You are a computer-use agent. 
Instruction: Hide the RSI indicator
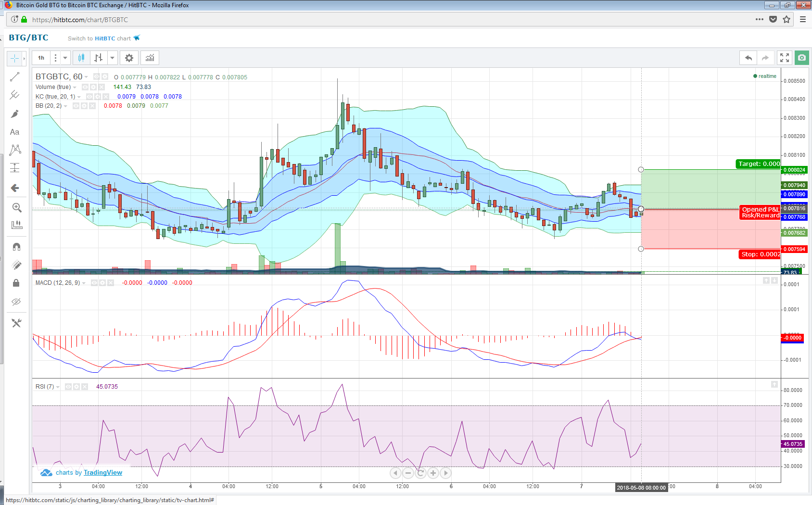click(68, 387)
